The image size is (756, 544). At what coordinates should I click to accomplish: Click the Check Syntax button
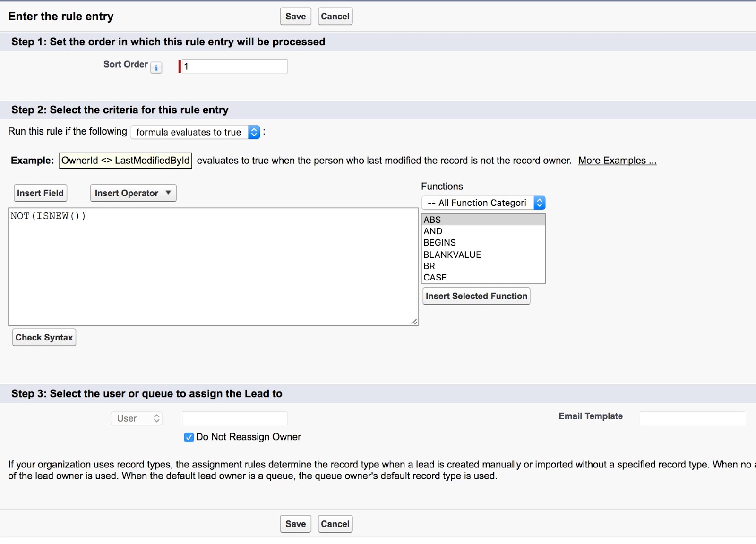(x=44, y=337)
